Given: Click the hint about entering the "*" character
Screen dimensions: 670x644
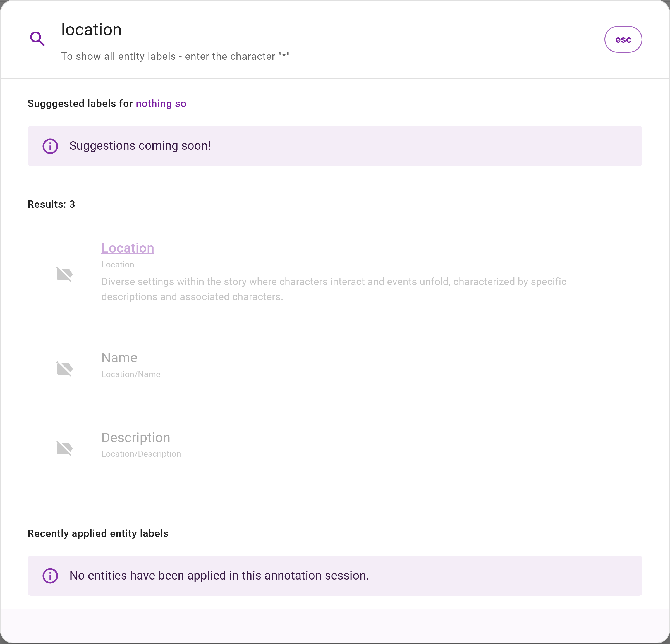Looking at the screenshot, I should (175, 56).
